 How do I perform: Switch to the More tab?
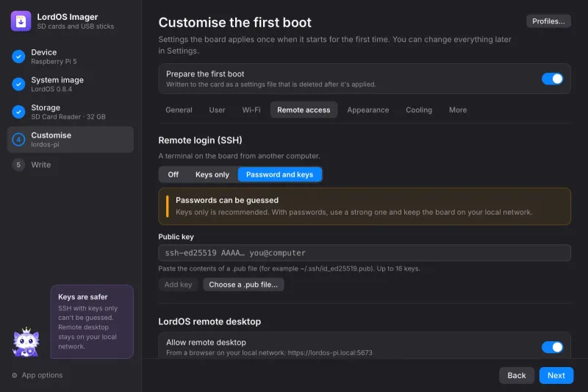[x=458, y=110]
